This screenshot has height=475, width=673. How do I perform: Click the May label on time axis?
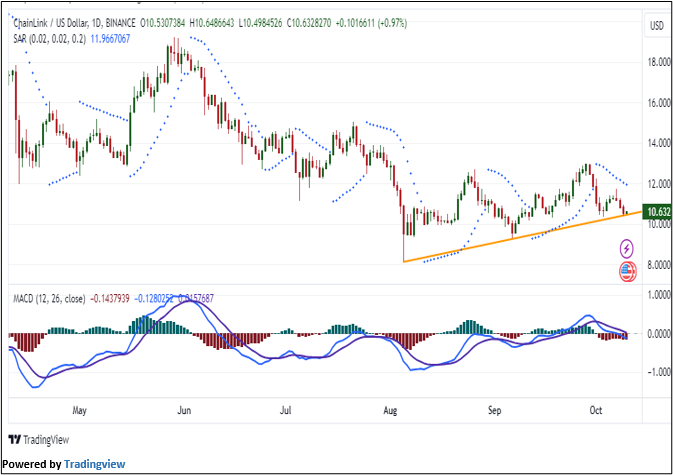(x=79, y=410)
